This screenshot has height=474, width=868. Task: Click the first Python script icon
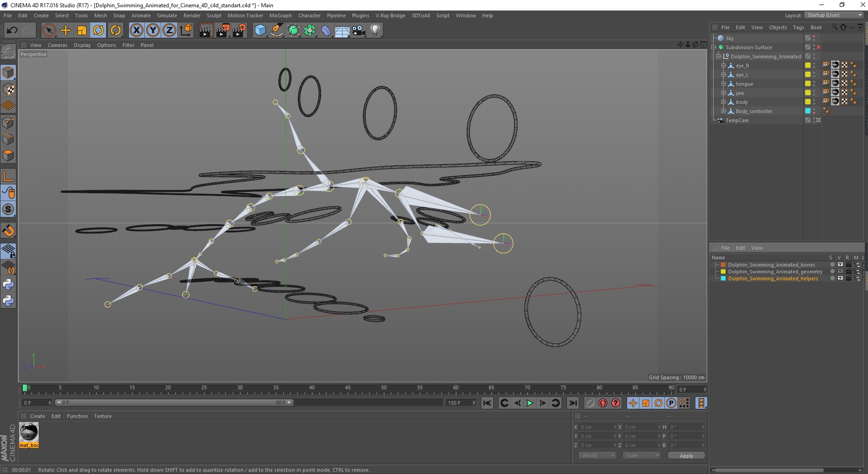pos(8,284)
